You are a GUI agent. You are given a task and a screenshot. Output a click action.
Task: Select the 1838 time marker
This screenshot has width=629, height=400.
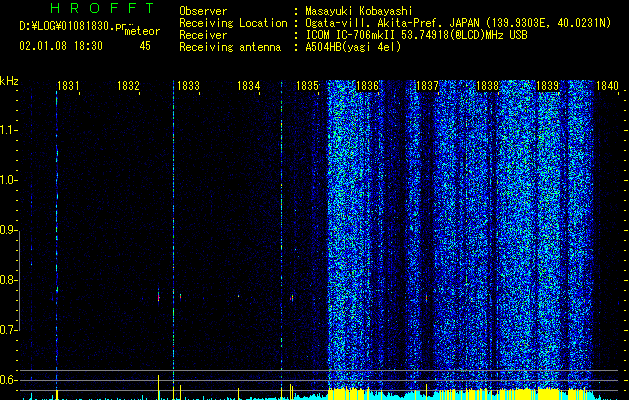pos(487,85)
